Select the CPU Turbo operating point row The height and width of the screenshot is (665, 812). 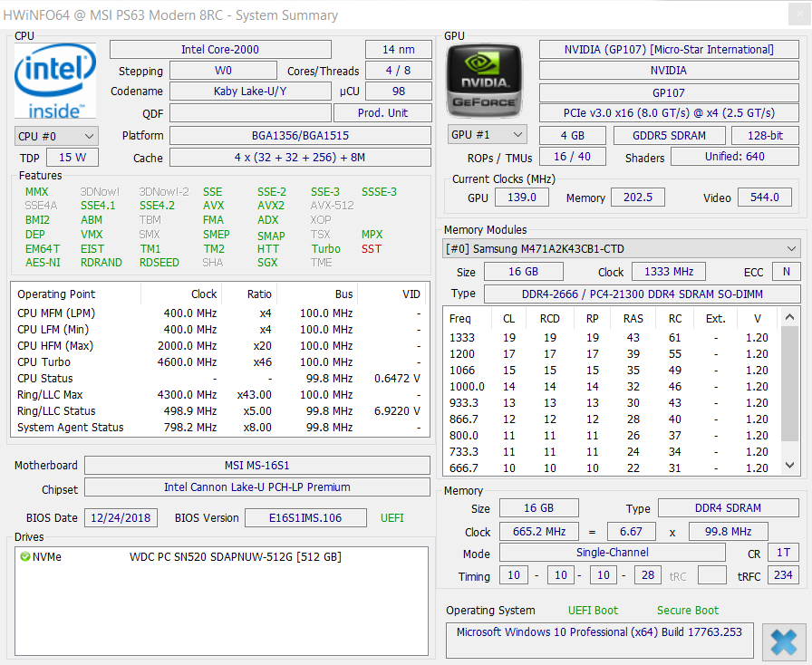[x=219, y=362]
